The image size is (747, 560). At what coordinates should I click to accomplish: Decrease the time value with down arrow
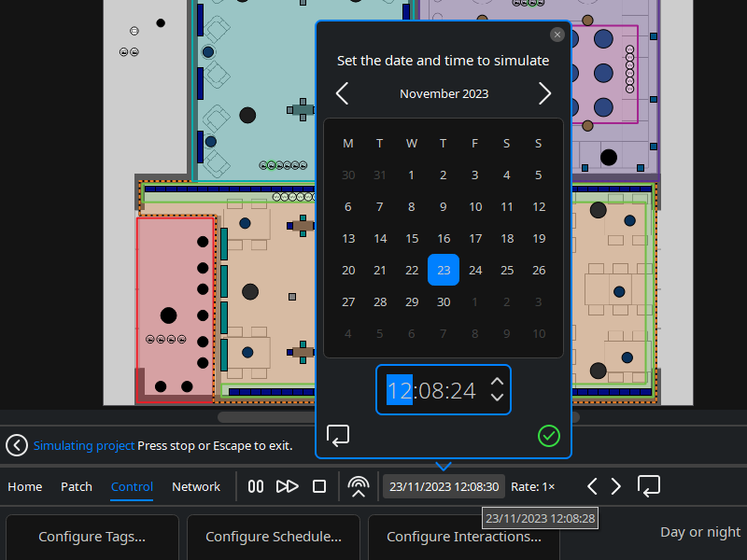498,398
